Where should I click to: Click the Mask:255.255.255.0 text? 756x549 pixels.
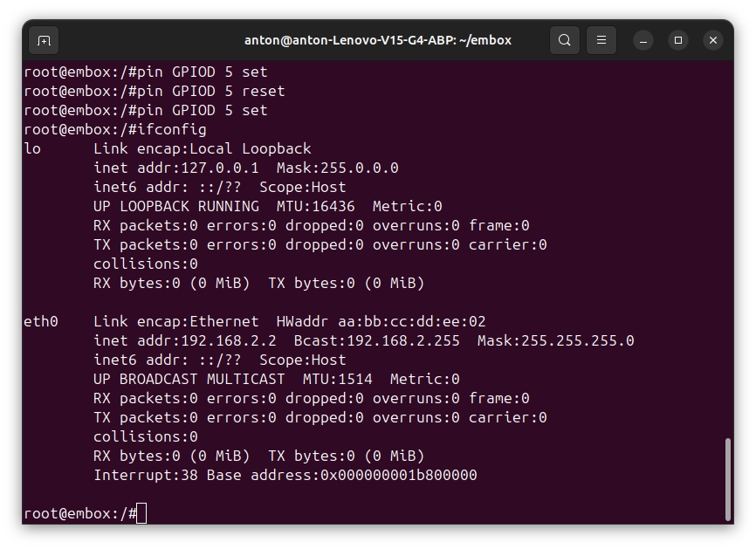click(x=555, y=340)
